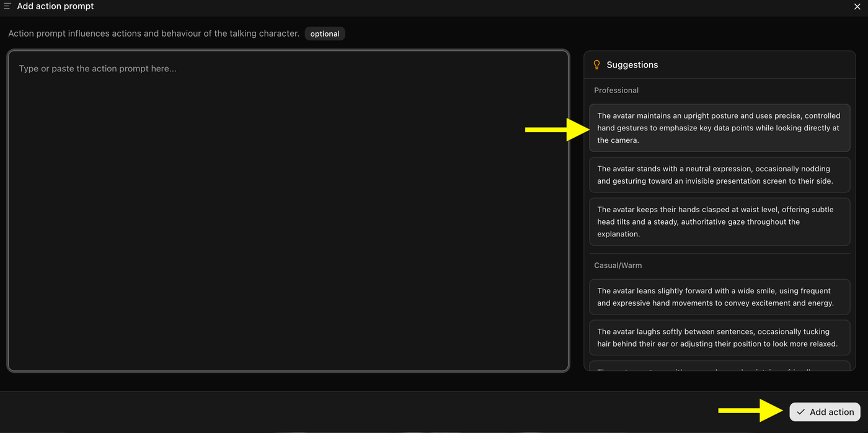Click the Suggestions panel heading
This screenshot has height=433, width=868.
point(632,65)
